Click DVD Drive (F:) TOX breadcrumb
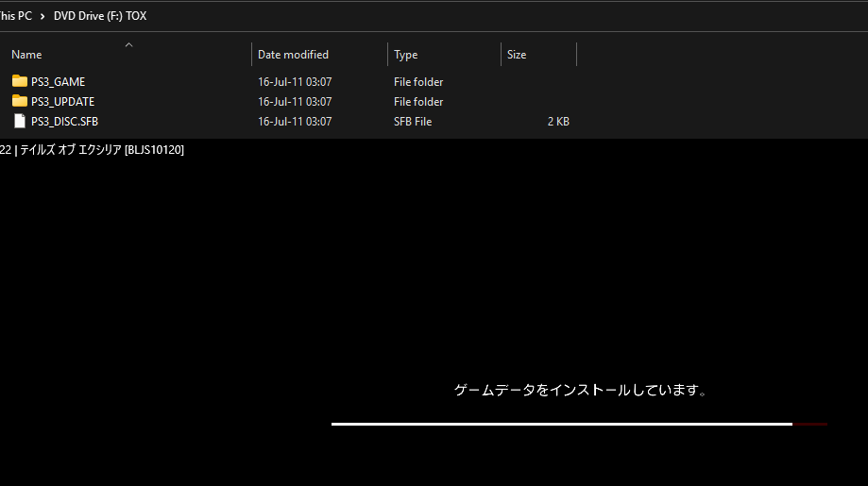The height and width of the screenshot is (486, 868). click(100, 16)
